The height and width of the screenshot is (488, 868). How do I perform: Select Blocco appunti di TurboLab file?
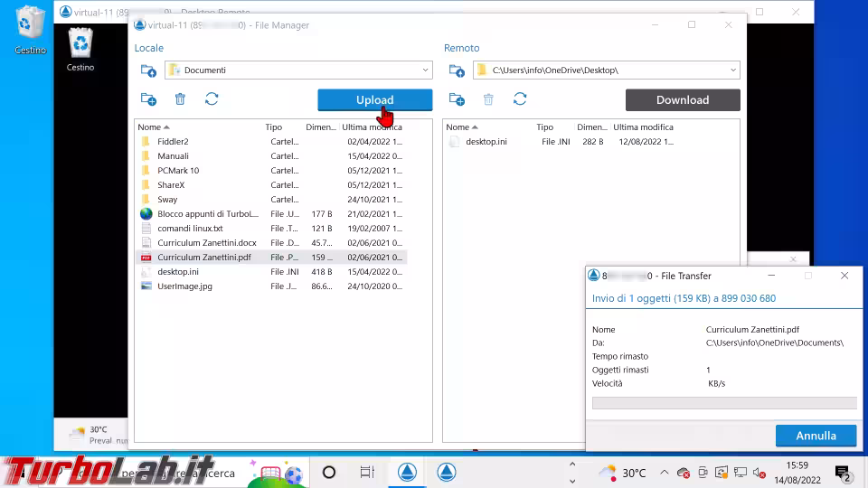click(271, 213)
